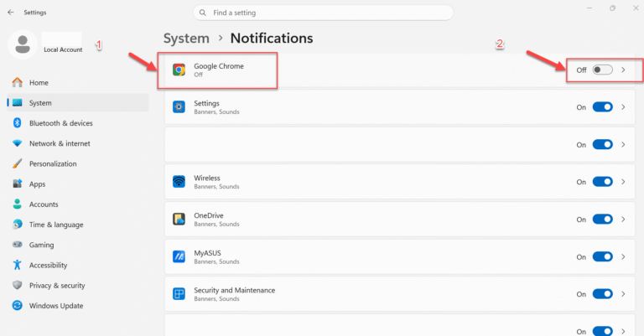Screen dimensions: 644x336
Task: Click the Home house icon
Action: click(x=18, y=82)
